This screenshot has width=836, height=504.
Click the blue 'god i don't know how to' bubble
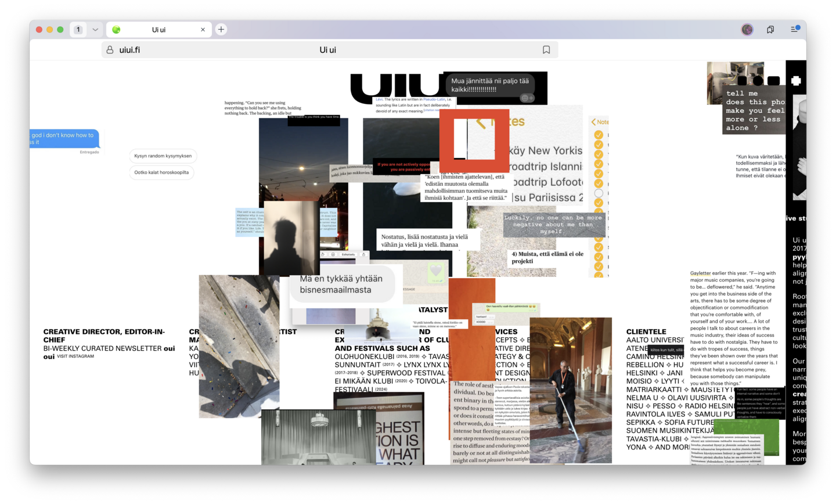(x=64, y=138)
